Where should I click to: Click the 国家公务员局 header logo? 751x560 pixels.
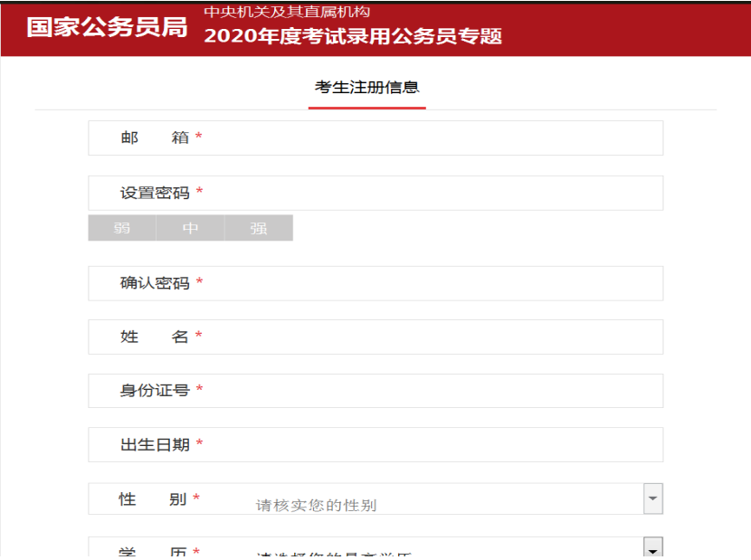pyautogui.click(x=107, y=27)
